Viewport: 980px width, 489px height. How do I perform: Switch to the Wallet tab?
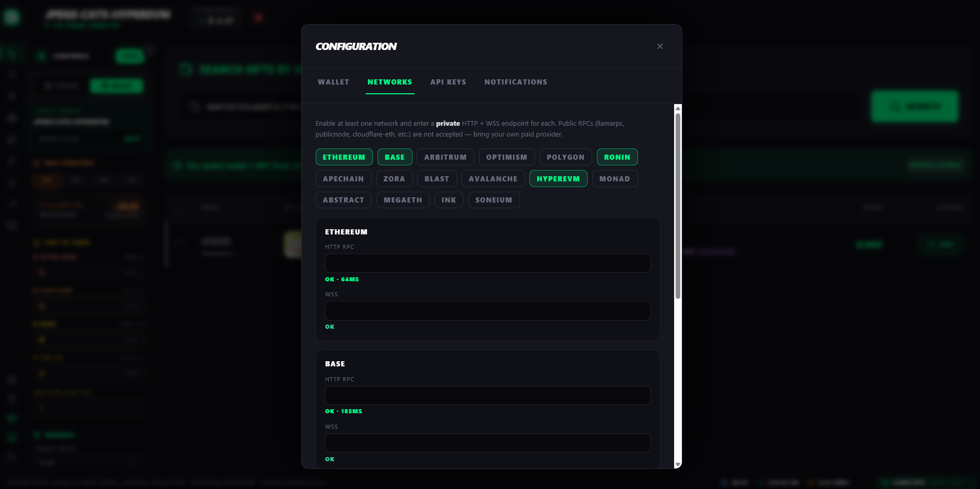pos(333,82)
